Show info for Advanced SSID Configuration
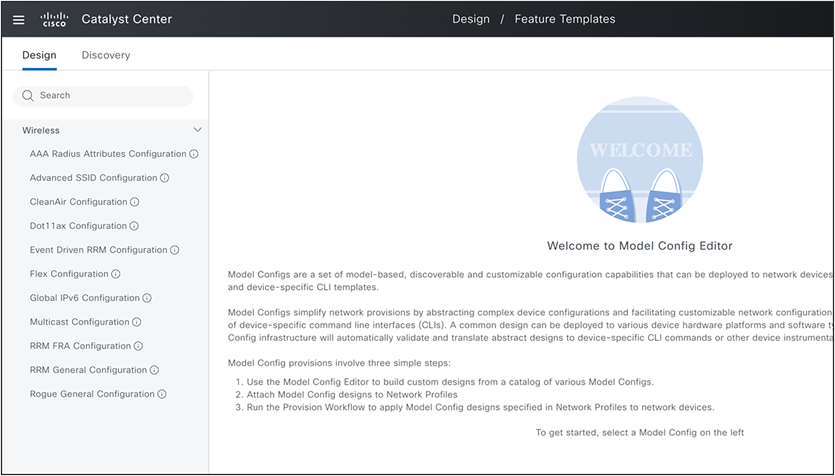The height and width of the screenshot is (476, 835). pos(165,178)
